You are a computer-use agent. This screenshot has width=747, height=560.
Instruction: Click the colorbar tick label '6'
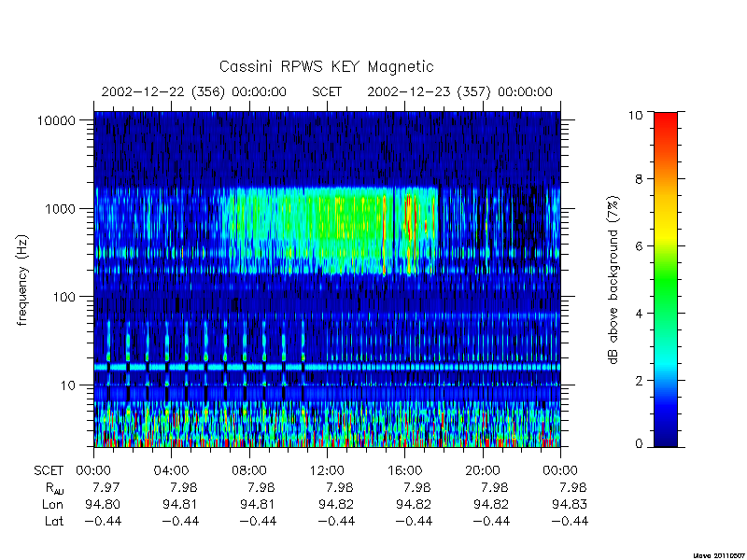[639, 245]
